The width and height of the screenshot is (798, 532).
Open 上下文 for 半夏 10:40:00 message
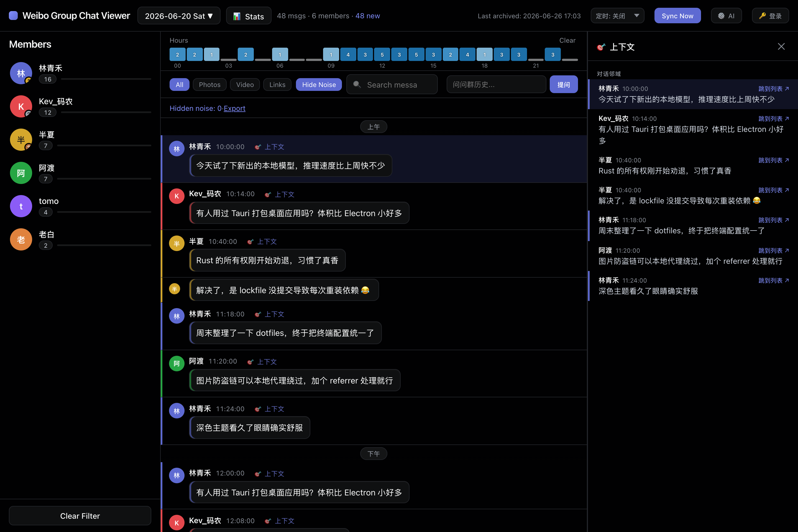(x=262, y=242)
